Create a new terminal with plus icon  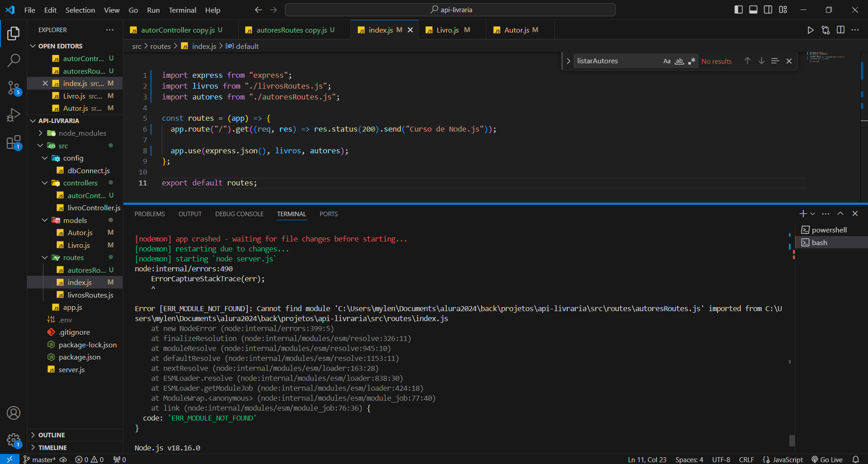coord(803,213)
